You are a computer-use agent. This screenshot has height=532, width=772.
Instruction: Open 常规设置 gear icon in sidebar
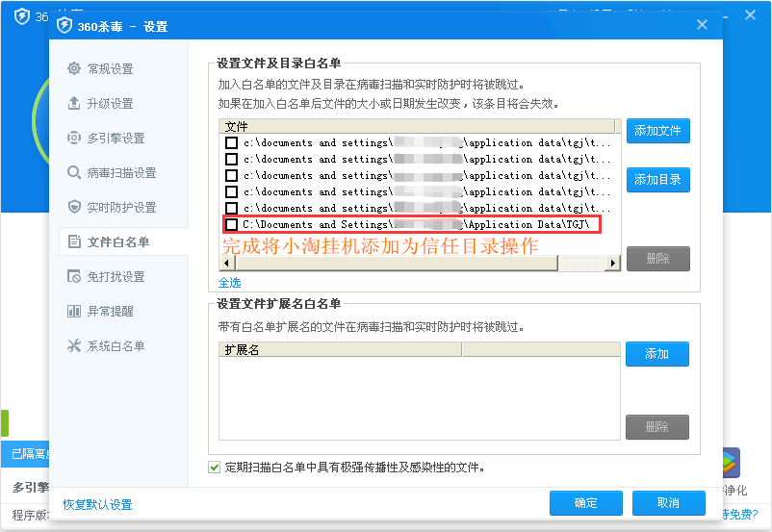74,68
